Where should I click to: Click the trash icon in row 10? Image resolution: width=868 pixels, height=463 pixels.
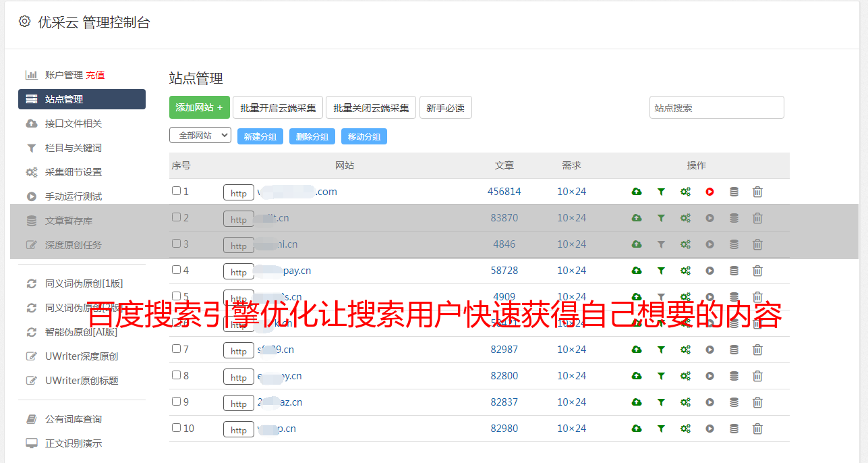point(757,429)
